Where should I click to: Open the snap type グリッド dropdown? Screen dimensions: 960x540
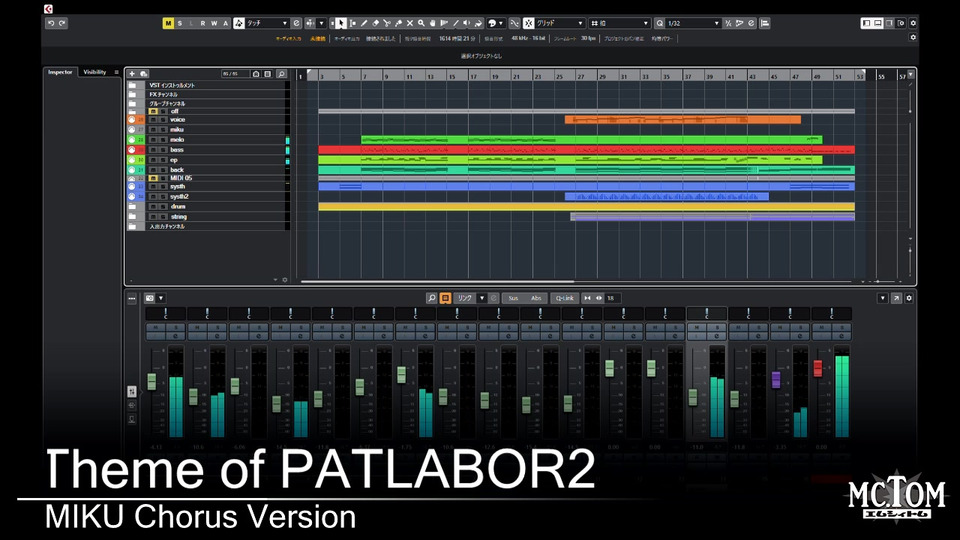coord(560,23)
